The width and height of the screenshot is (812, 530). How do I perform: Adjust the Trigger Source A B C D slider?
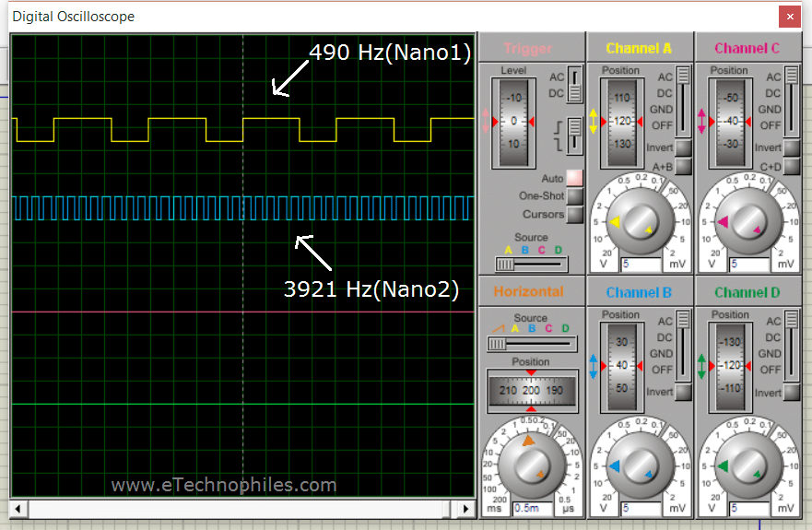click(x=531, y=265)
